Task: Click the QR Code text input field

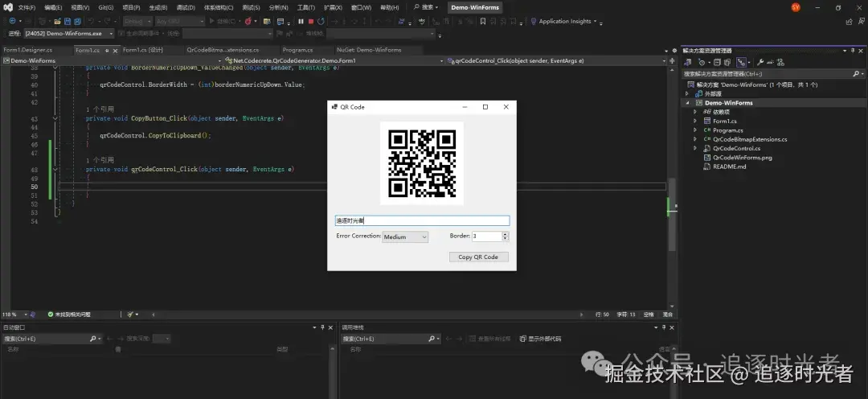Action: click(x=422, y=220)
